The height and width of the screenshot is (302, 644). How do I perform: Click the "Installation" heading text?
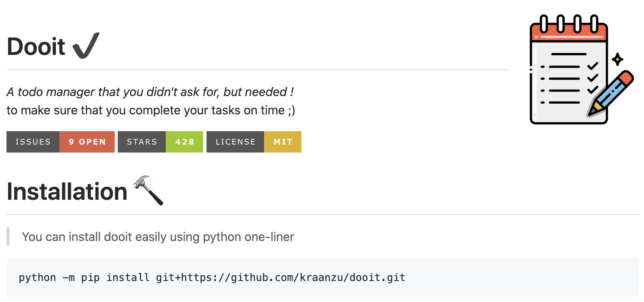[67, 191]
